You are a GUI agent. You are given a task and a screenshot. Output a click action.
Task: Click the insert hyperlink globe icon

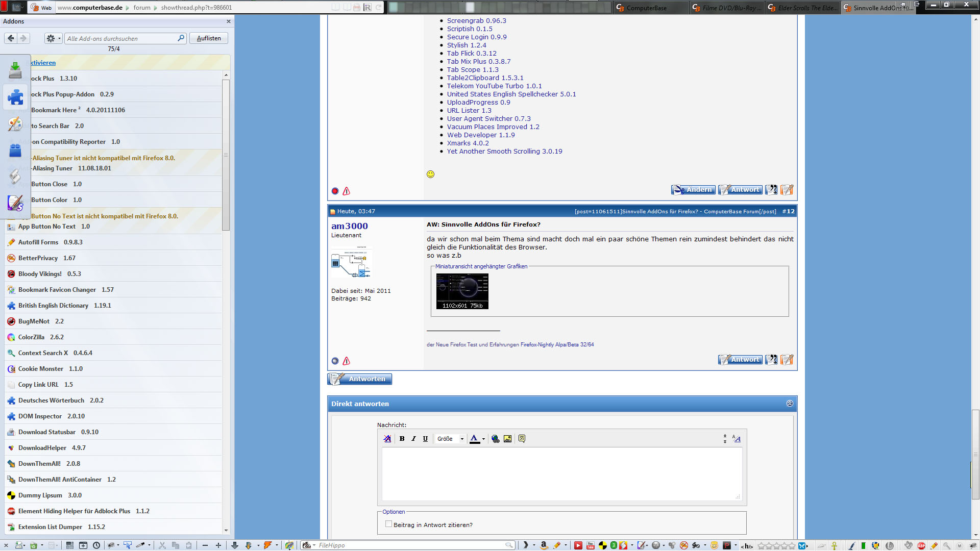coord(495,439)
